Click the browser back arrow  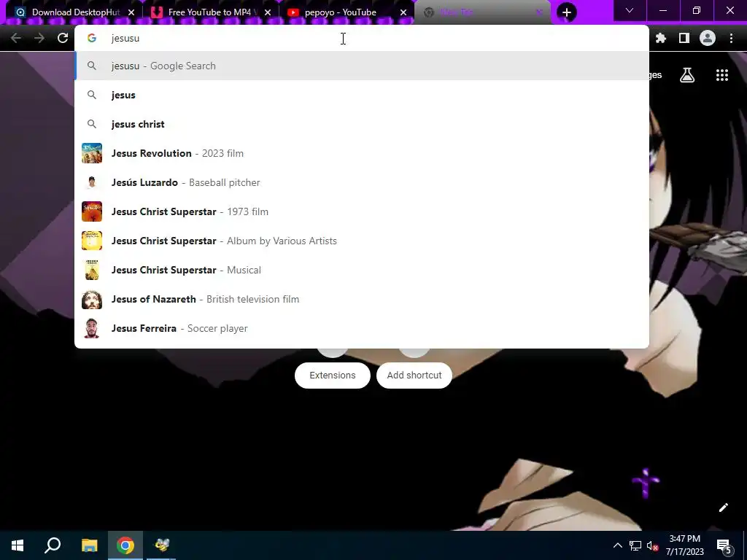coord(16,38)
